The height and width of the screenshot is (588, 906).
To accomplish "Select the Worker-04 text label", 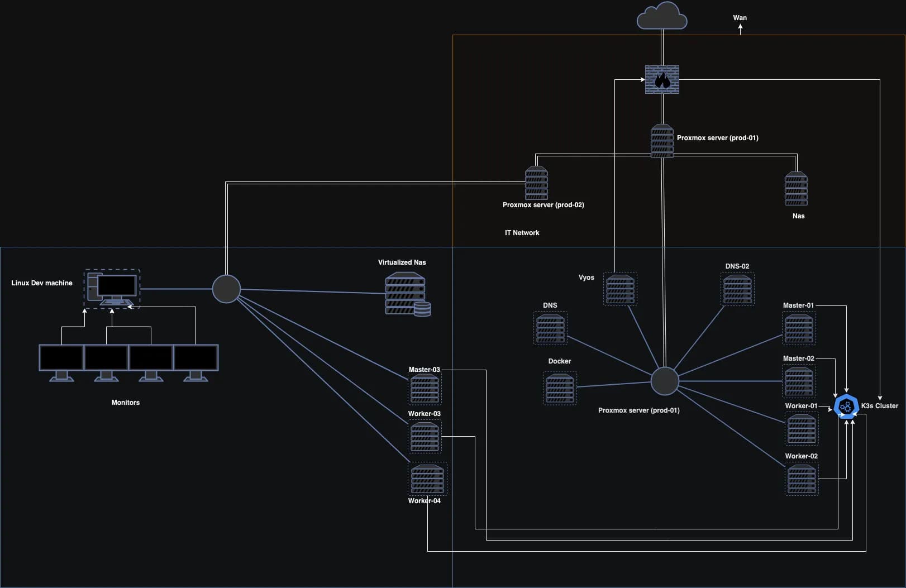I will (424, 501).
